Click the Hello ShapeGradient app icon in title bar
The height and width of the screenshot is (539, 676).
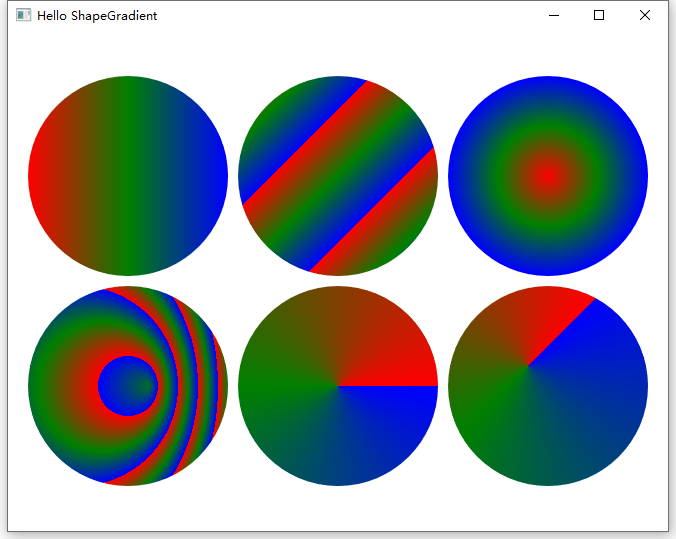[x=23, y=15]
